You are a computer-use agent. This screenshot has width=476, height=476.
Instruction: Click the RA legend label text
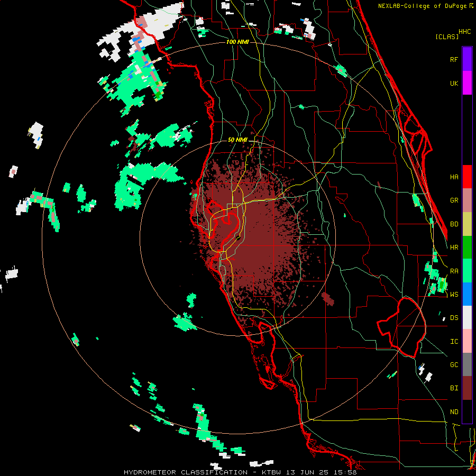tap(454, 271)
